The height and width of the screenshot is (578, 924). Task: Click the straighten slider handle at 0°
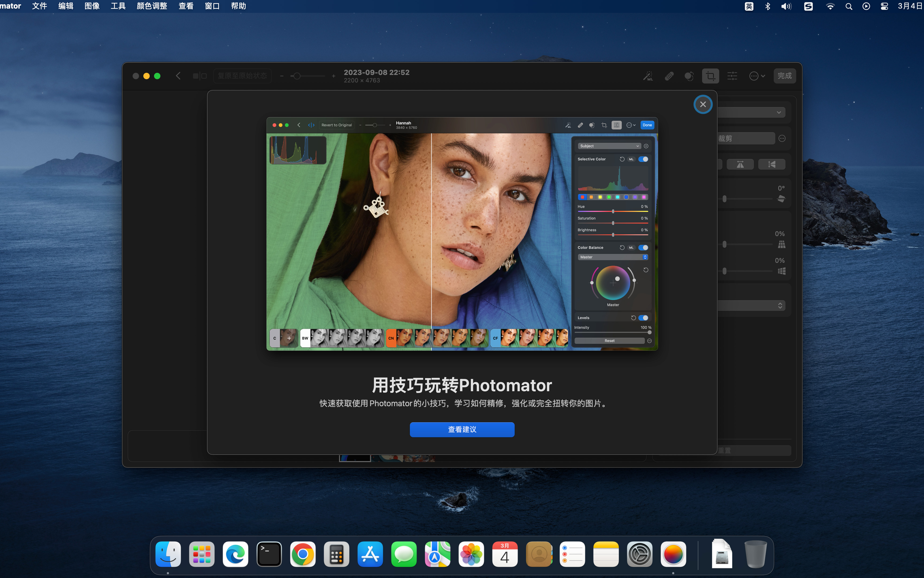(724, 199)
